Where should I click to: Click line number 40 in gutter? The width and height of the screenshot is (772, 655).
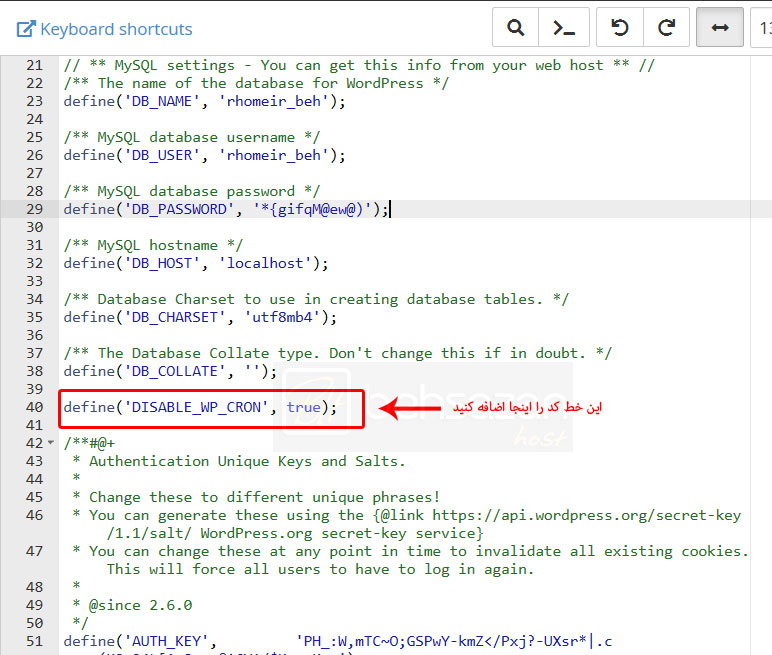point(34,407)
